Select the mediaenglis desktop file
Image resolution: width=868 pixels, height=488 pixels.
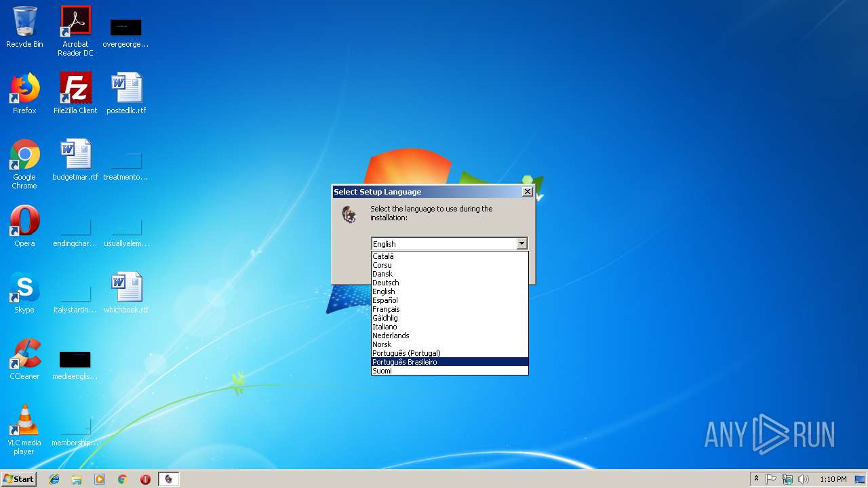click(x=75, y=366)
